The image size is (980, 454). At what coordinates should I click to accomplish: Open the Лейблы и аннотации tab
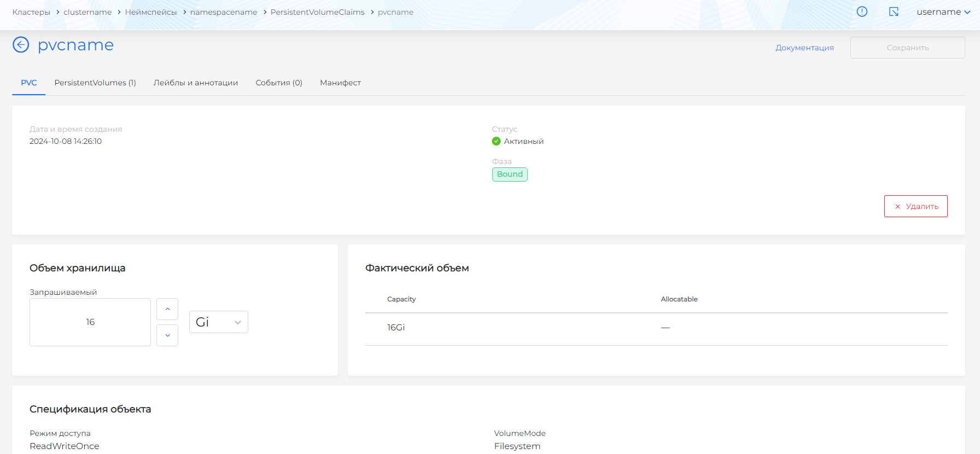click(196, 83)
